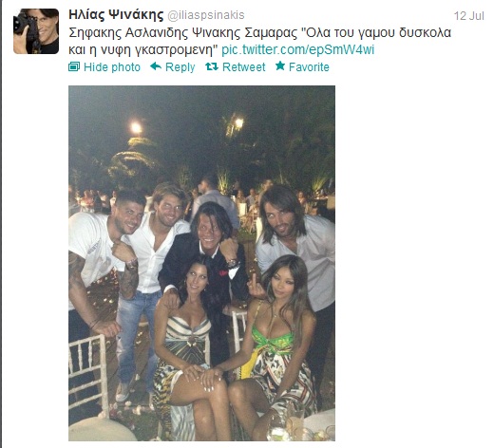Open the display name Ηλίας Ψινάκης
The image size is (494, 448).
click(116, 14)
